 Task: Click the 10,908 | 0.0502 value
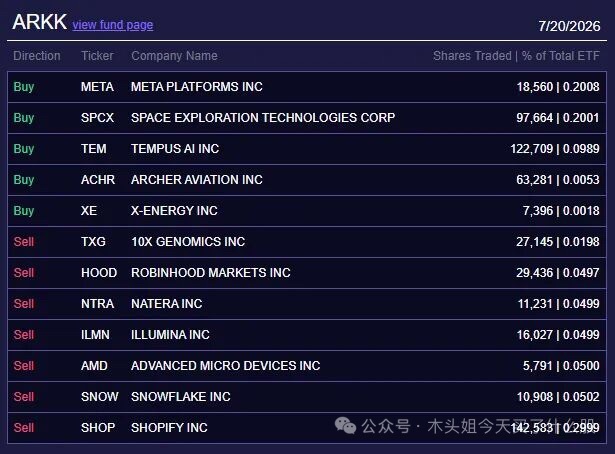coord(558,396)
